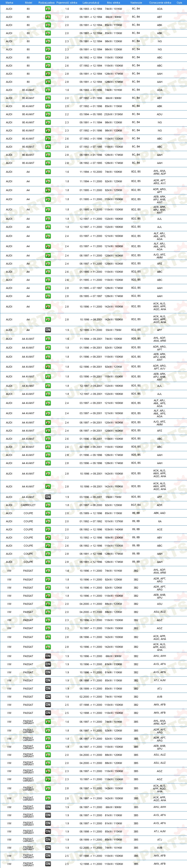Click petrol icon in AUDI 80 2.6 row dated 06.1992 -> 12.1994
187x868 pixels.
point(48,58)
